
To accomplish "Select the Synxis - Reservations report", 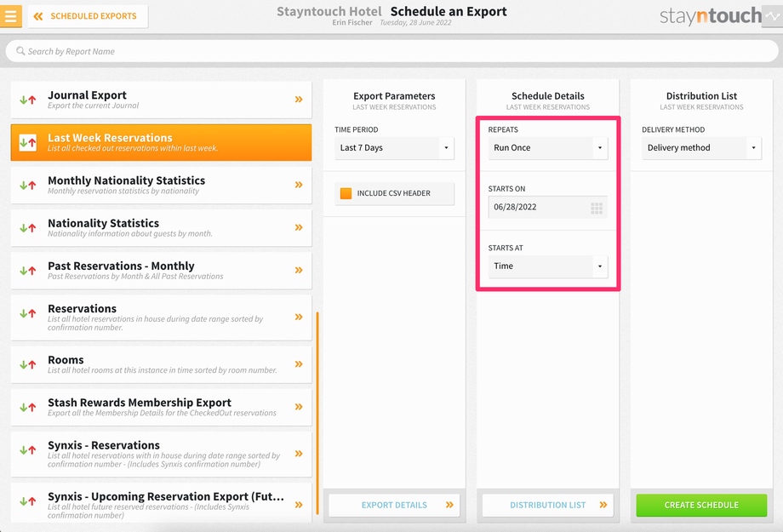I will [162, 454].
